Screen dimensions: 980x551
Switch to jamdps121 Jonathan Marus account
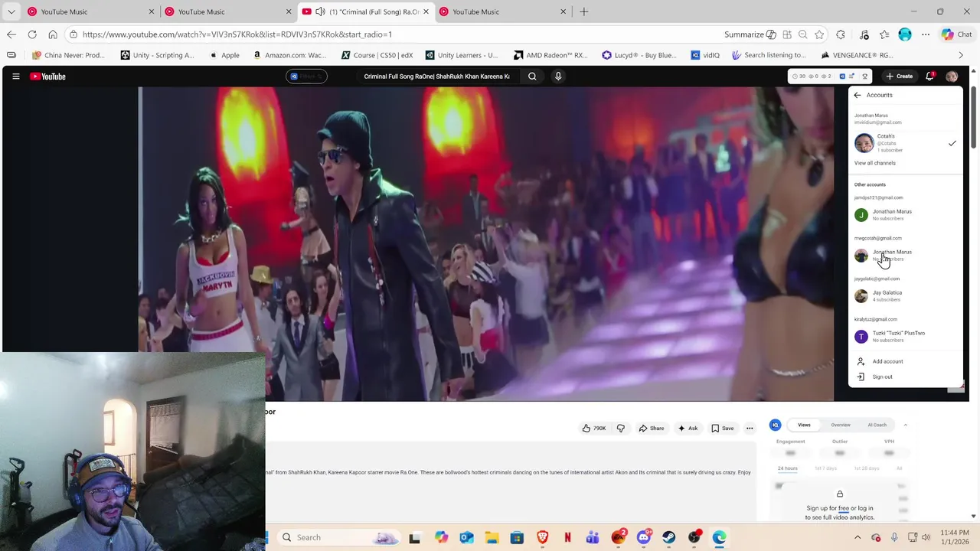[905, 215]
